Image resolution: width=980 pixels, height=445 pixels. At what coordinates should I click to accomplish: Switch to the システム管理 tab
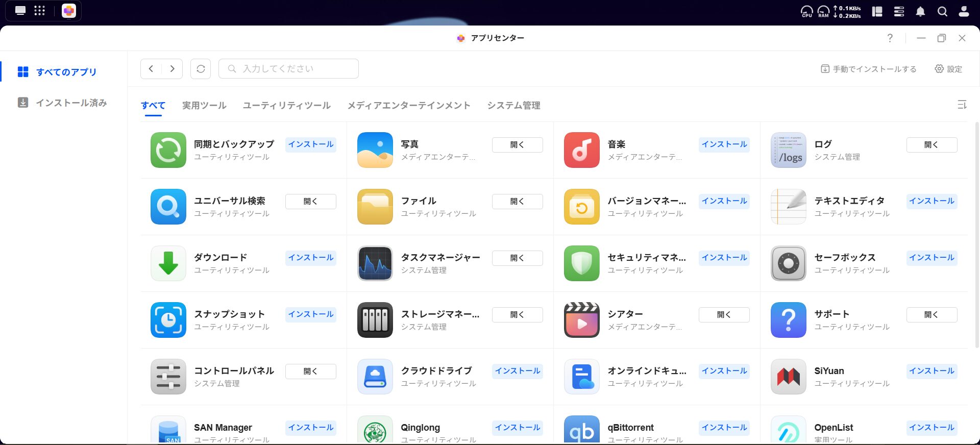tap(513, 106)
